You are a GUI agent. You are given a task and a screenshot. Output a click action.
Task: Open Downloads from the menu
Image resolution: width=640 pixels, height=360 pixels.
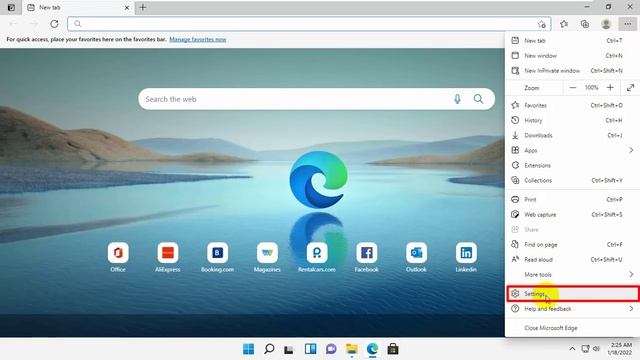click(x=572, y=135)
